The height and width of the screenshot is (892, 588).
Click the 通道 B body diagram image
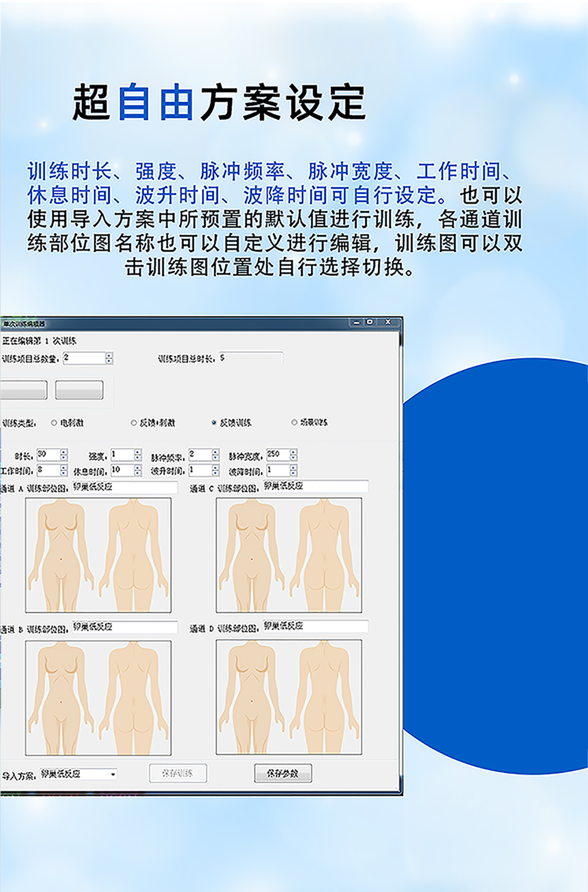click(x=98, y=698)
